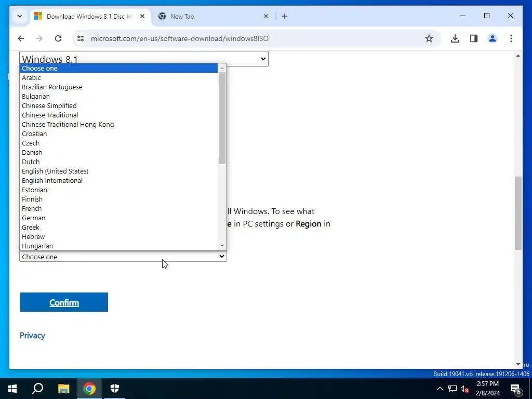Select German language
Viewport: 532px width, 399px height.
(x=118, y=218)
